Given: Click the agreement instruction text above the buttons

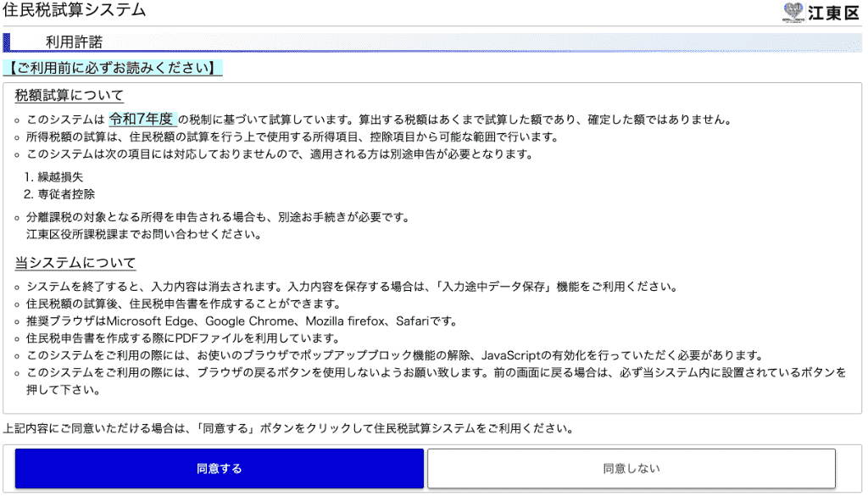Looking at the screenshot, I should coord(288,428).
